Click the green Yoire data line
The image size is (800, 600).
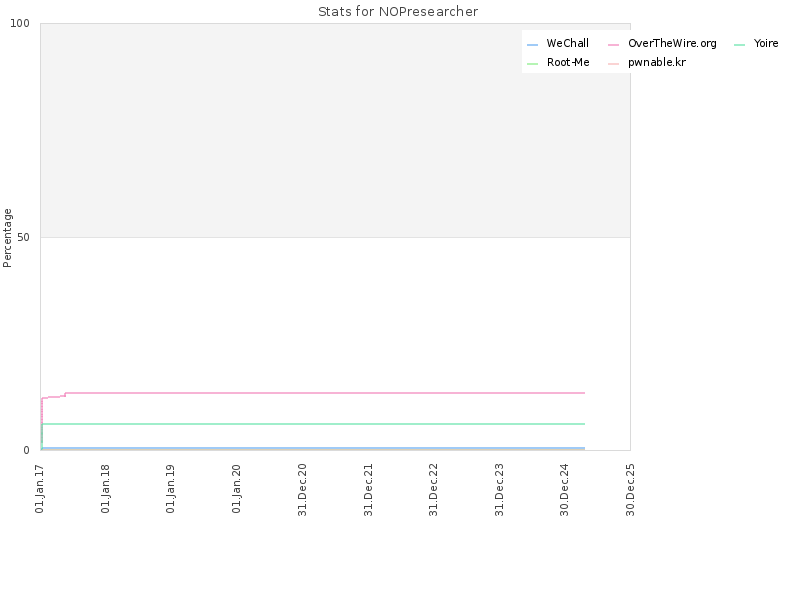[327, 424]
